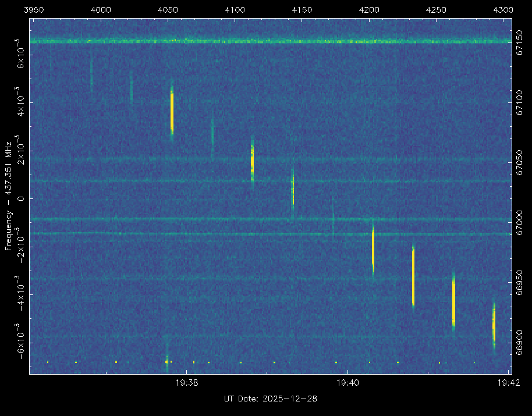Image resolution: width=532 pixels, height=416 pixels.
Task: Click the bright burst directly below the 4200 tick
Action: (x=373, y=247)
